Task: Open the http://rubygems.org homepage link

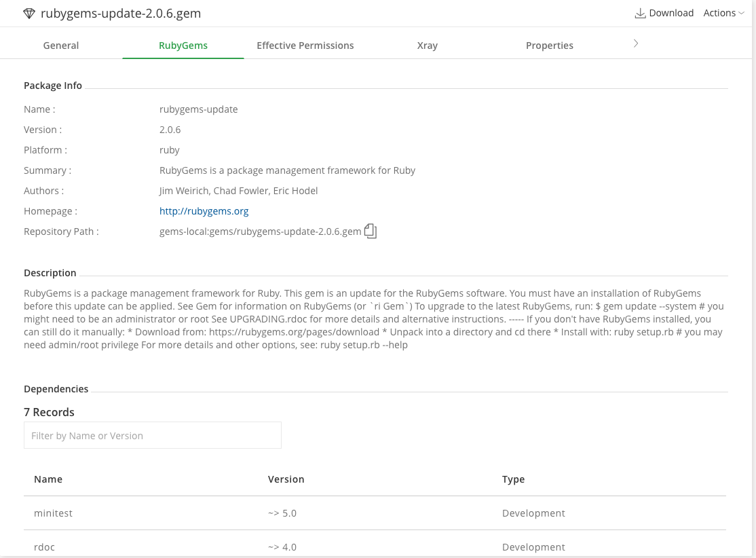Action: (204, 210)
